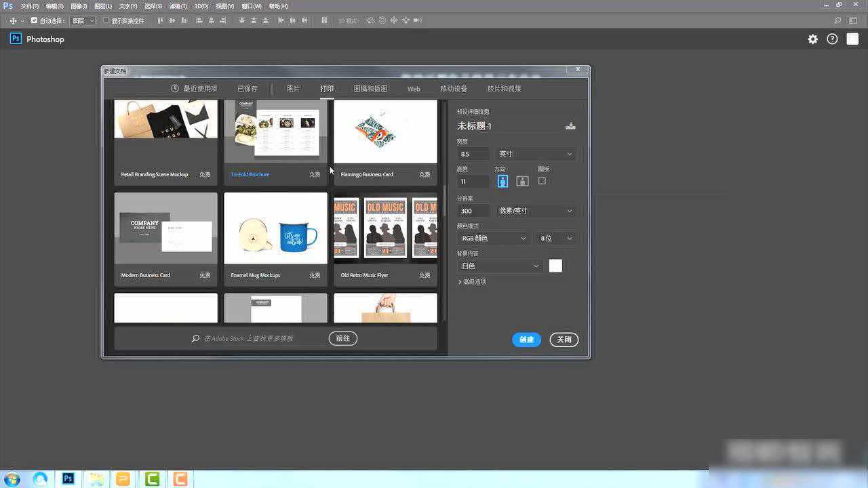Click the distribute left edges icon
Screen dimensions: 868x488
281,20
